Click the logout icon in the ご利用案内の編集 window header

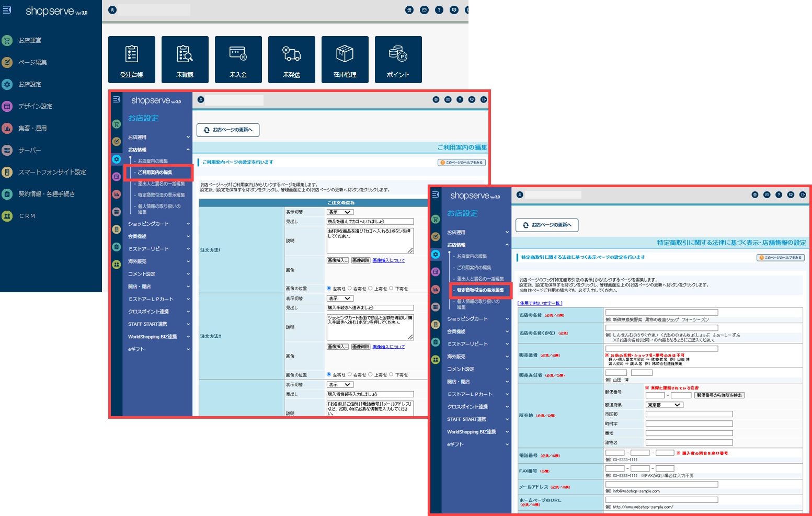pyautogui.click(x=484, y=99)
